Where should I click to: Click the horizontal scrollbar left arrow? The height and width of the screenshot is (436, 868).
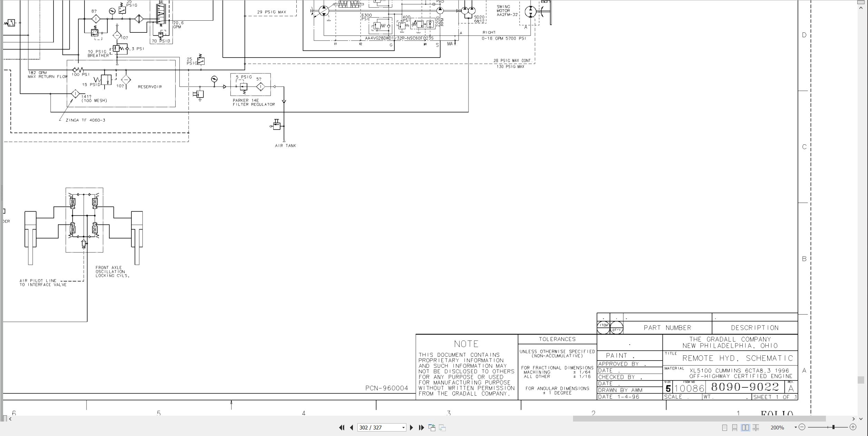(10, 419)
